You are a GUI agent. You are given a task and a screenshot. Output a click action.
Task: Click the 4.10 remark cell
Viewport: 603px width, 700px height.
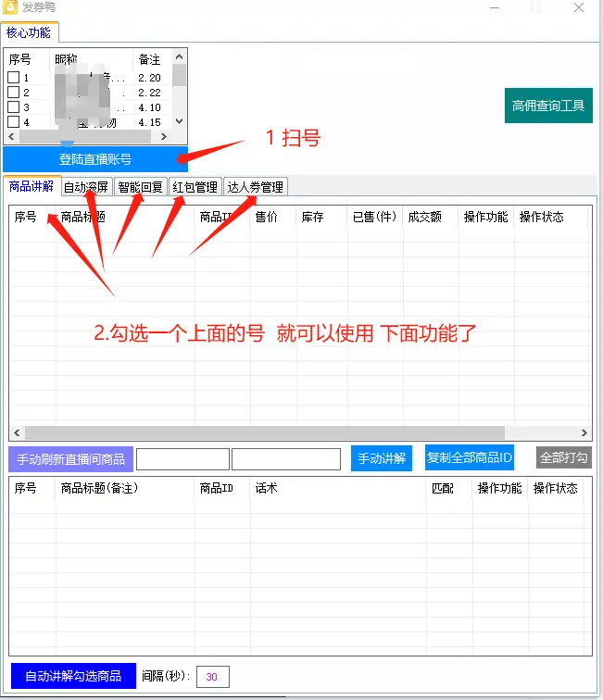(150, 107)
